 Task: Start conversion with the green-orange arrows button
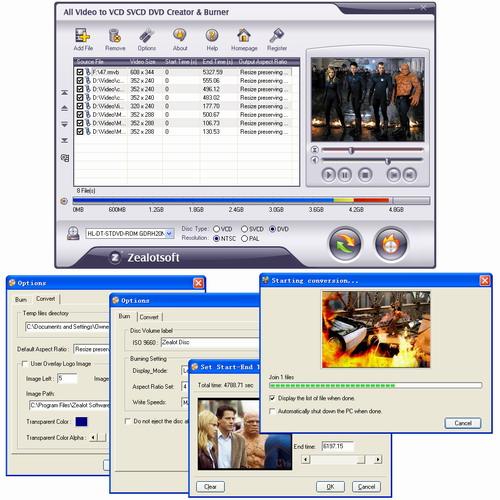[345, 244]
